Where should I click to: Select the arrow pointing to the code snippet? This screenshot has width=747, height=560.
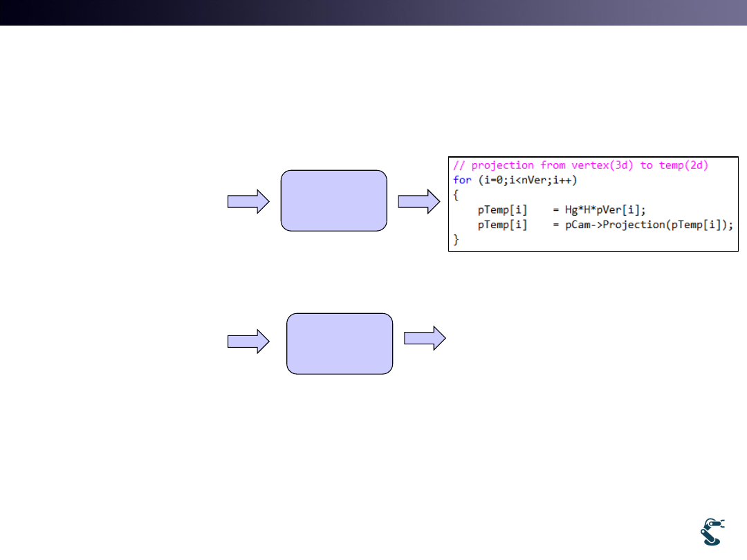point(418,201)
